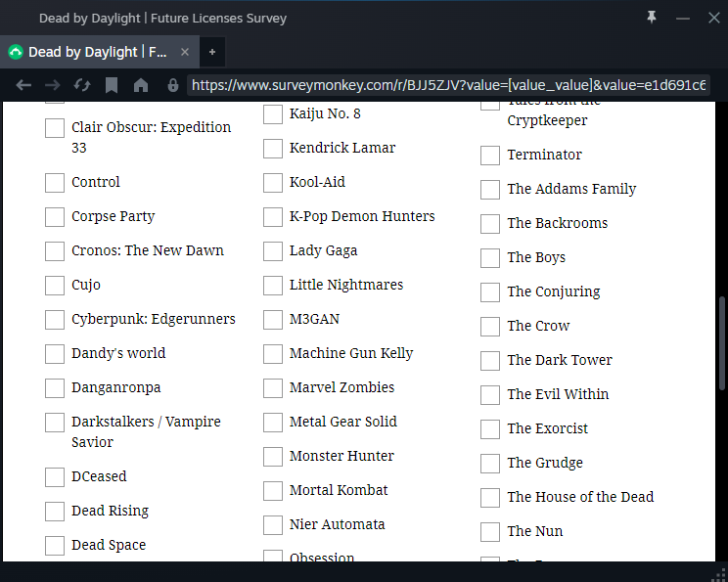Image resolution: width=728 pixels, height=582 pixels.
Task: Pin the browser window on top
Action: (652, 18)
